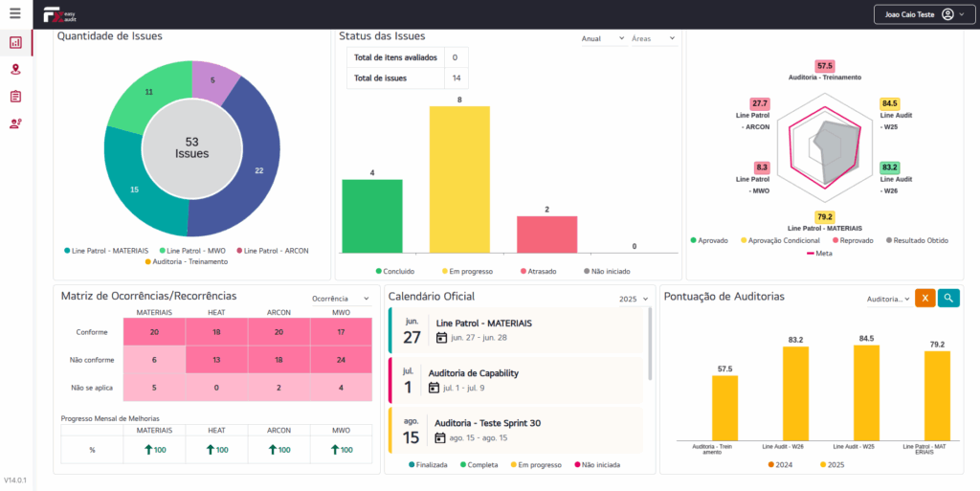This screenshot has width=980, height=491.
Task: Open the Joao Caio Teste user menu
Action: (x=920, y=14)
